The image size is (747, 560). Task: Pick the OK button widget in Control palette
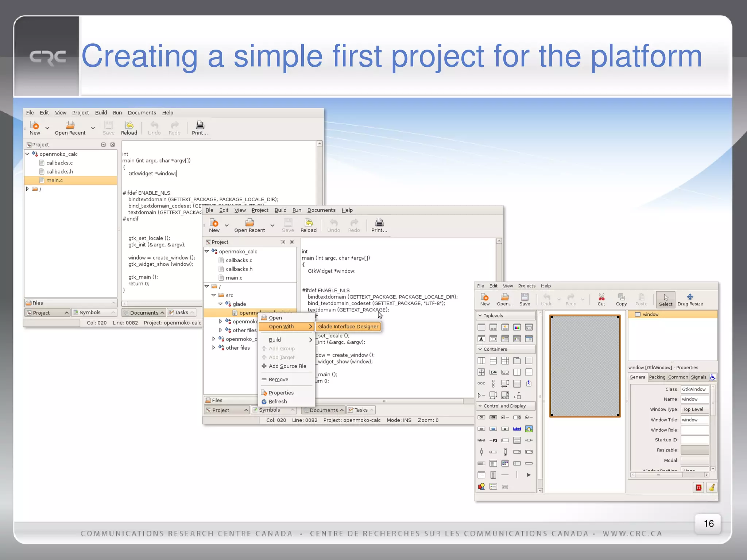tap(481, 417)
